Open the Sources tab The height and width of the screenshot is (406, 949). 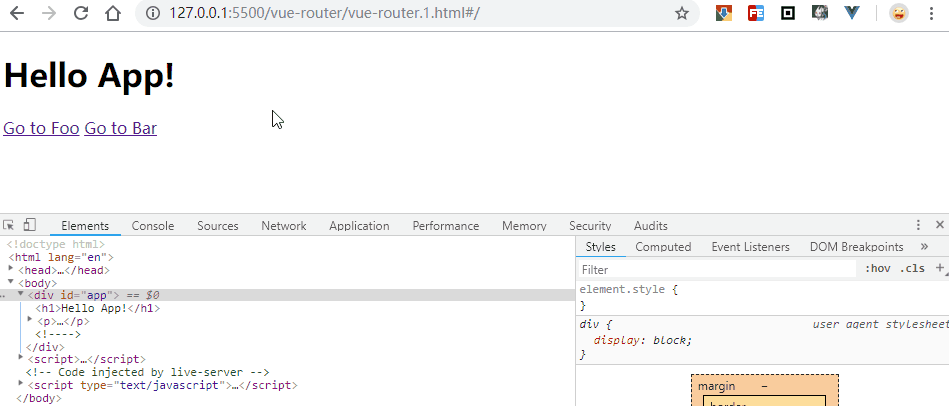[218, 226]
